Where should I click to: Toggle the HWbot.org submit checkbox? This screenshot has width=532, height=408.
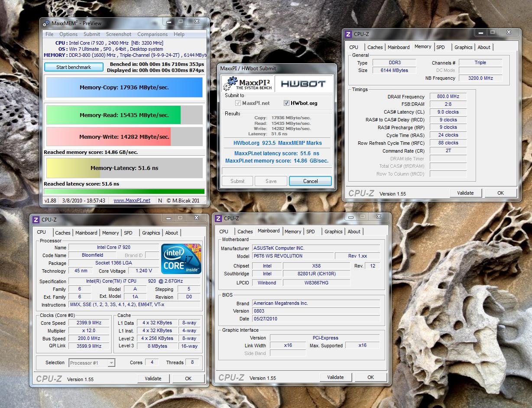tap(286, 103)
